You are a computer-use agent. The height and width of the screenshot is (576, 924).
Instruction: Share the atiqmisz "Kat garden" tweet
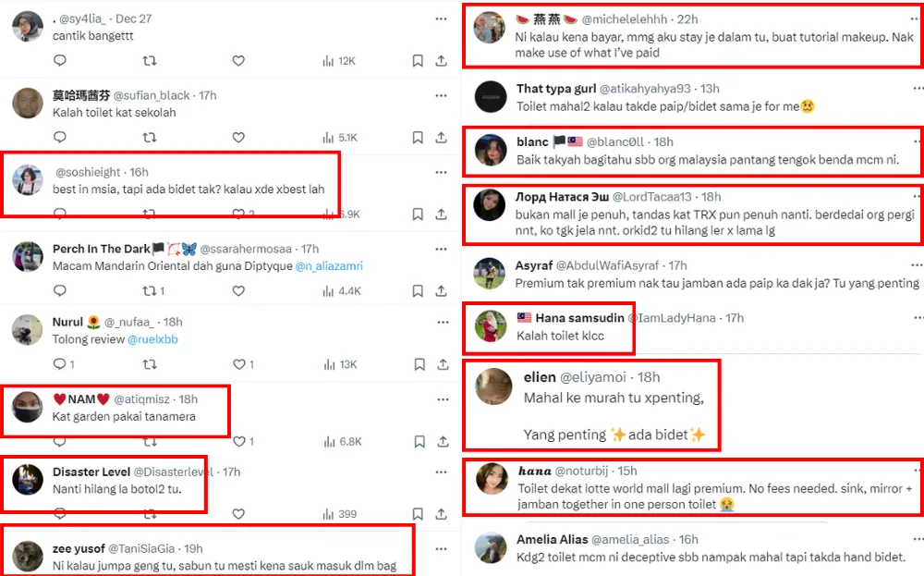442,442
